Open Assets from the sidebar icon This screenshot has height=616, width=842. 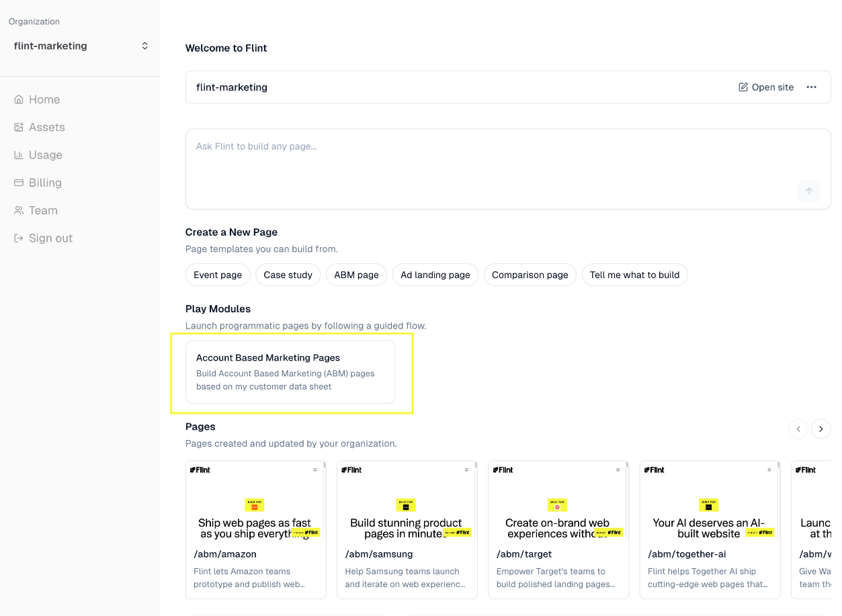click(x=20, y=127)
